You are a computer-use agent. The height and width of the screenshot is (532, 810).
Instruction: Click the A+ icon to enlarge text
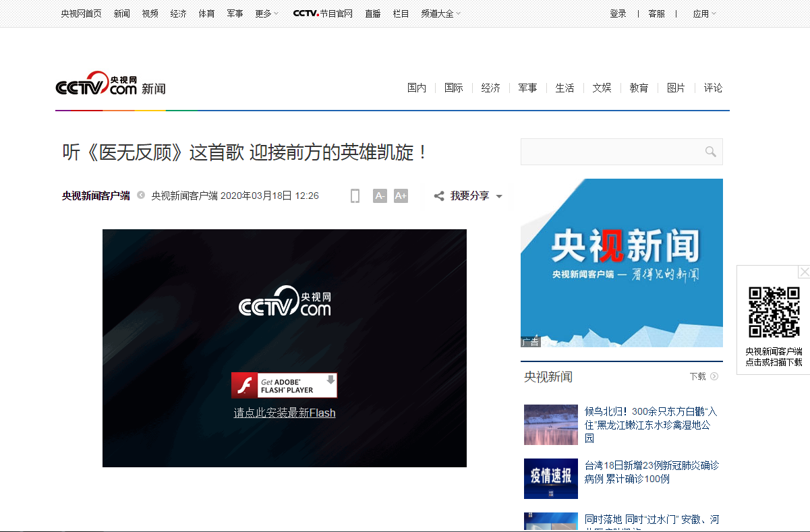point(401,196)
